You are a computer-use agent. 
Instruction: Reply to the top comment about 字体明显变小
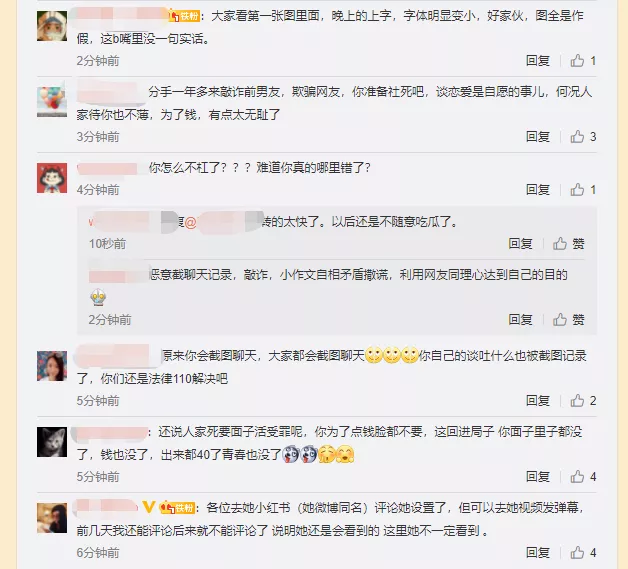[x=537, y=61]
